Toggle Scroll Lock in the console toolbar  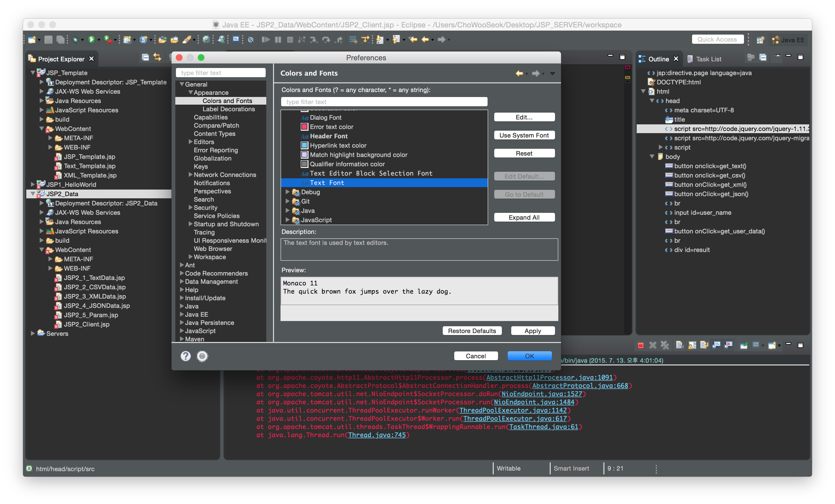(692, 345)
